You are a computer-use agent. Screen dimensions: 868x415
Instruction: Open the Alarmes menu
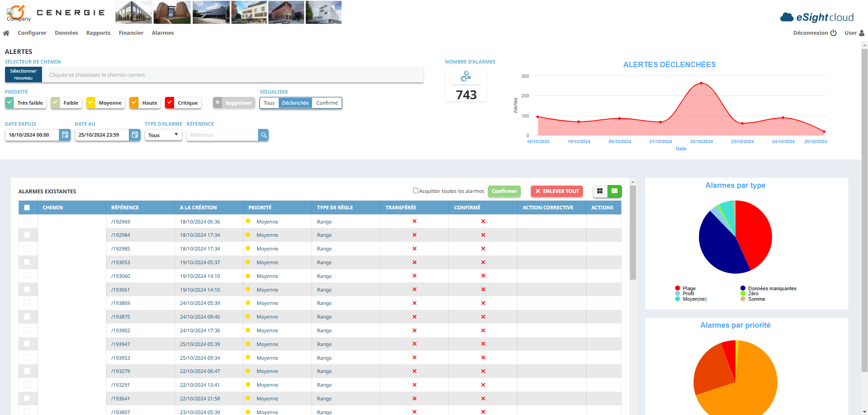pyautogui.click(x=163, y=33)
